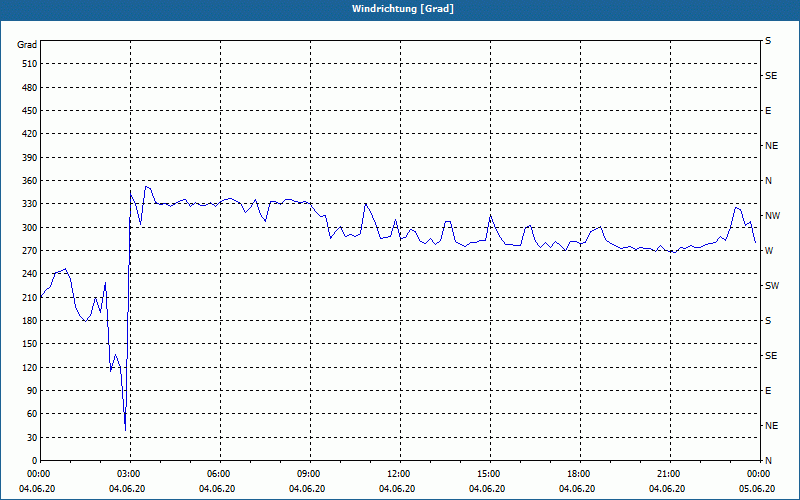Pick the 240 y-axis tick label
The width and height of the screenshot is (800, 500).
click(30, 274)
